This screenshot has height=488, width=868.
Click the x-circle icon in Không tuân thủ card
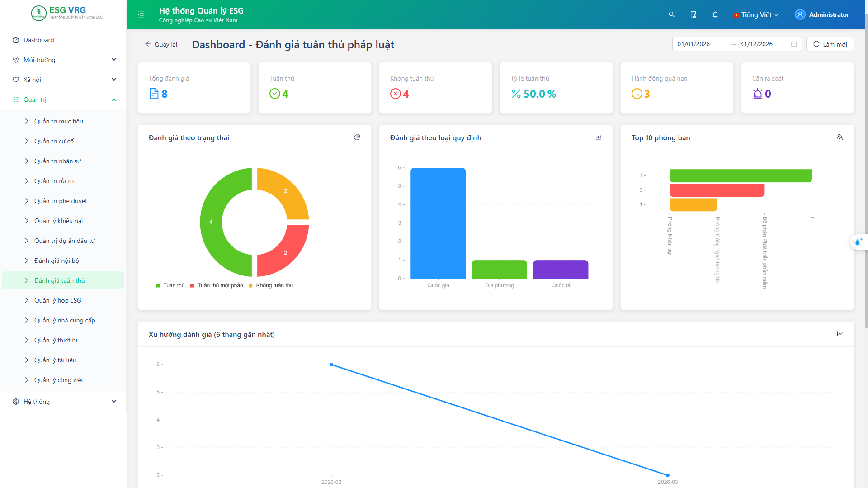coord(396,94)
